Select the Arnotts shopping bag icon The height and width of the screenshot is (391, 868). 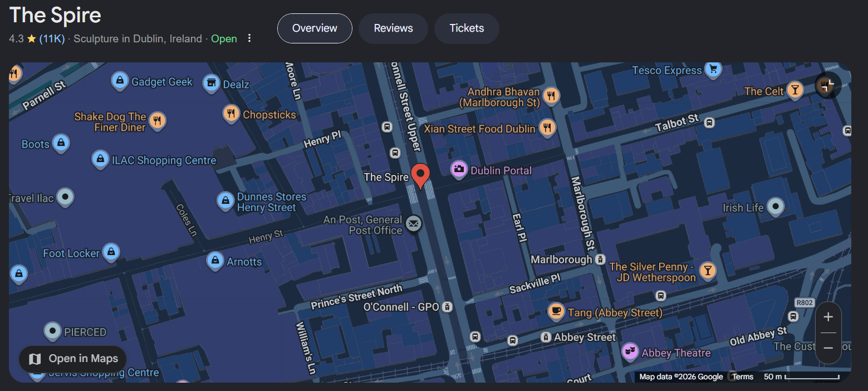pyautogui.click(x=215, y=260)
